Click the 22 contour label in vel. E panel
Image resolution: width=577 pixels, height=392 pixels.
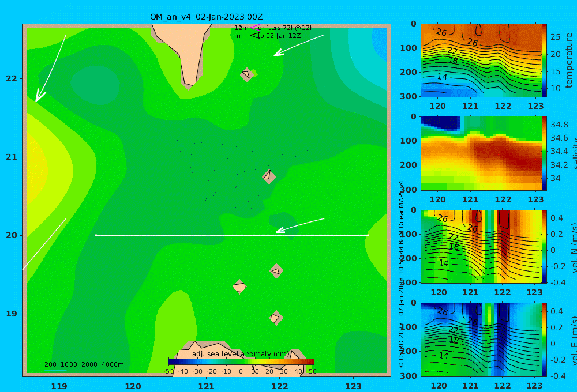[453, 330]
